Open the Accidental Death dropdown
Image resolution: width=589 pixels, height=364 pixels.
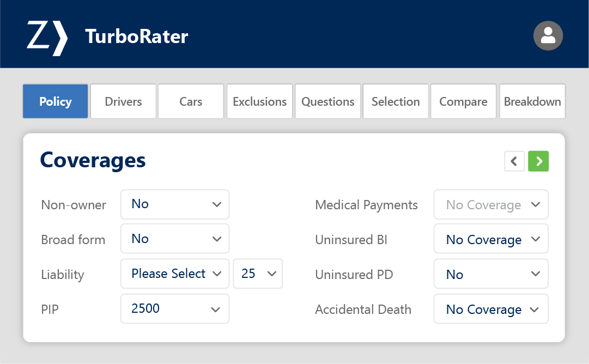490,309
